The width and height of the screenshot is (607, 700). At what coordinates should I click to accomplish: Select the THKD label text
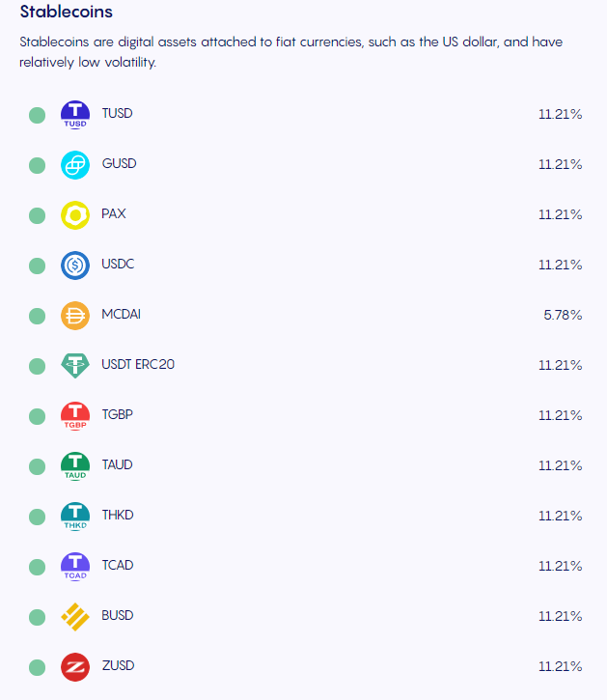tap(118, 516)
